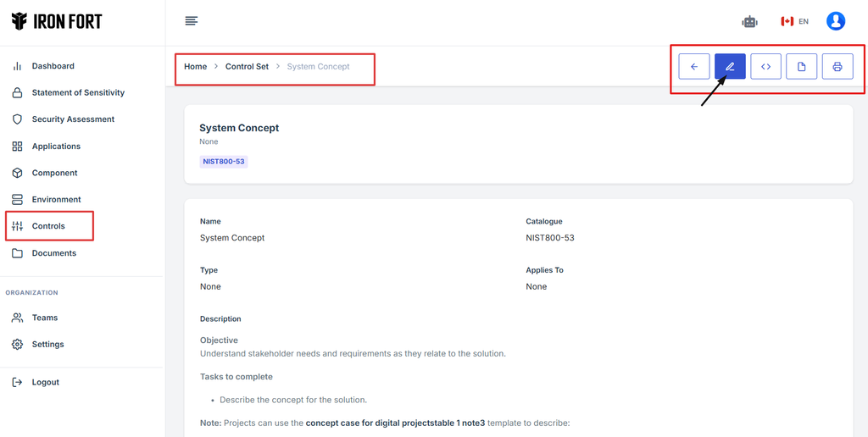Open the robot assistant icon
The width and height of the screenshot is (868, 437).
coord(749,22)
